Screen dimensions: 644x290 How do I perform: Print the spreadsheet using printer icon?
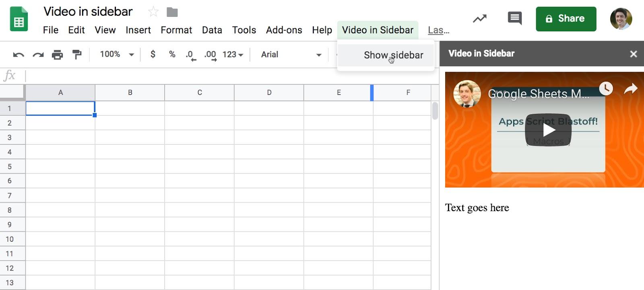point(58,55)
